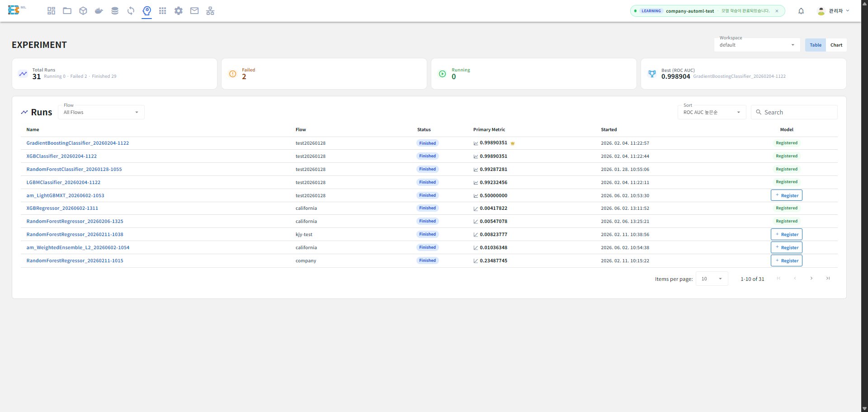
Task: Dismiss the company-automl-test learning notification
Action: click(x=777, y=11)
